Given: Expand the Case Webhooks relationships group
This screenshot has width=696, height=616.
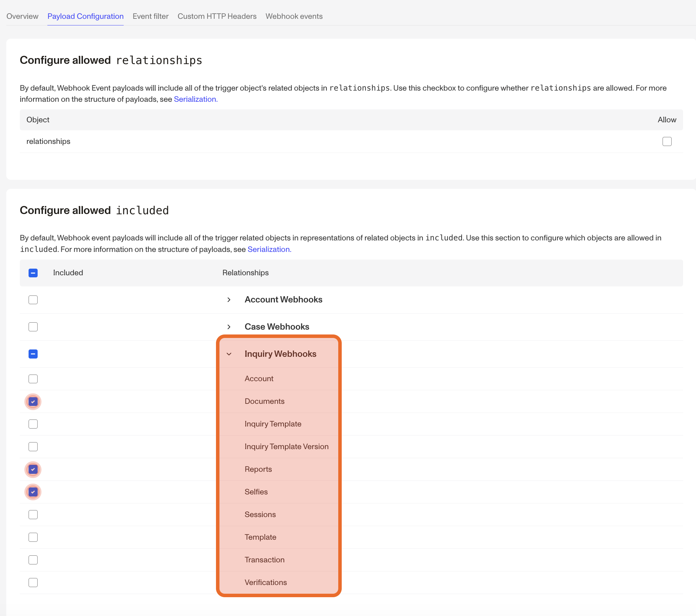Looking at the screenshot, I should click(x=229, y=327).
